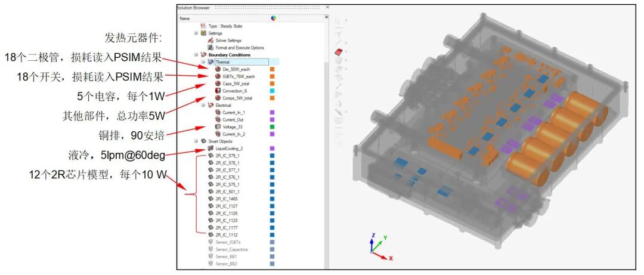Collapse the Thermal group node

[x=203, y=62]
